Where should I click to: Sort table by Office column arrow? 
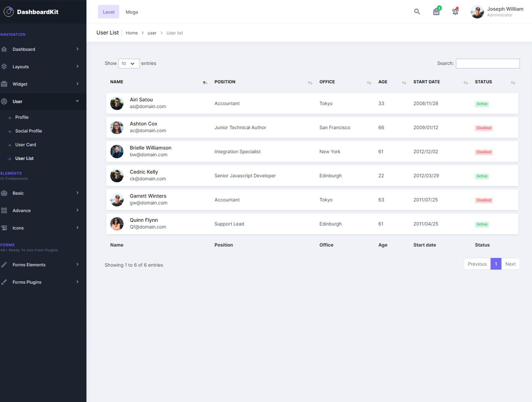coord(369,83)
